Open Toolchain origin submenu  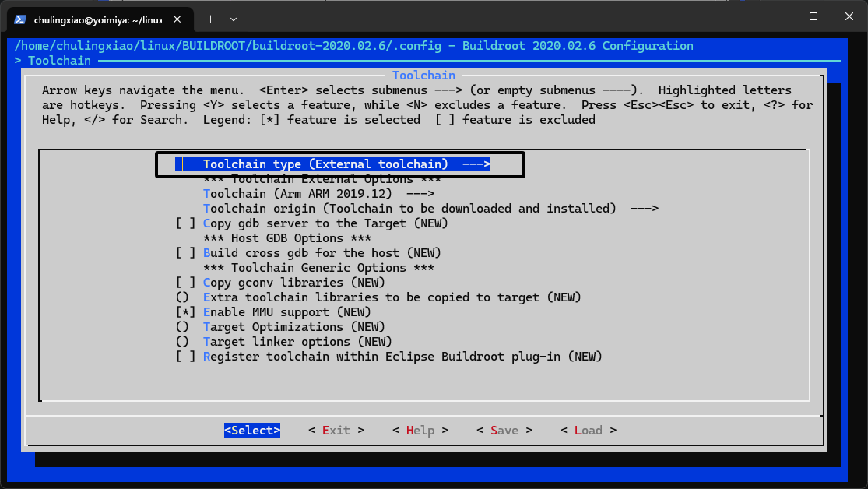coord(430,209)
